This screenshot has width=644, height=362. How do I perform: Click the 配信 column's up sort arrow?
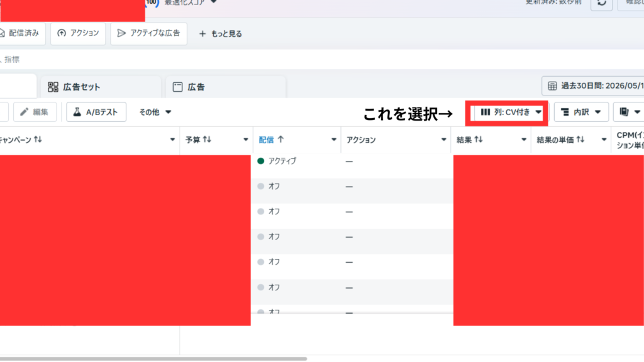click(280, 140)
